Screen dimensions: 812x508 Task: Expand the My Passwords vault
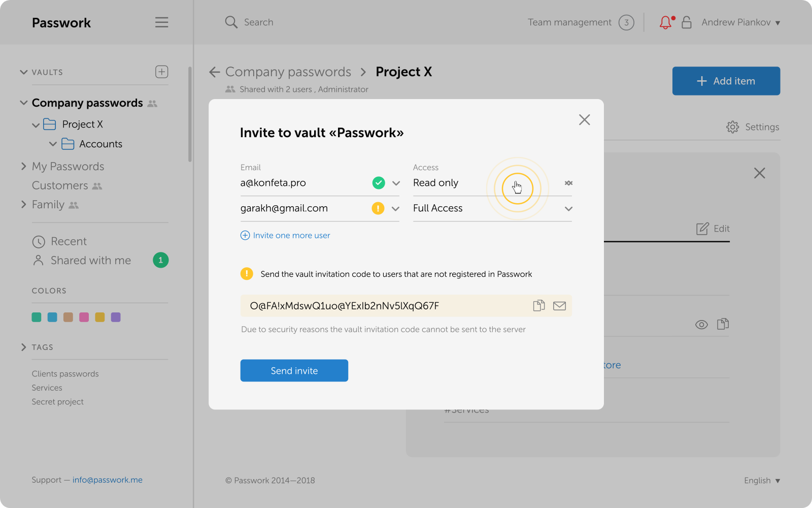pos(23,166)
